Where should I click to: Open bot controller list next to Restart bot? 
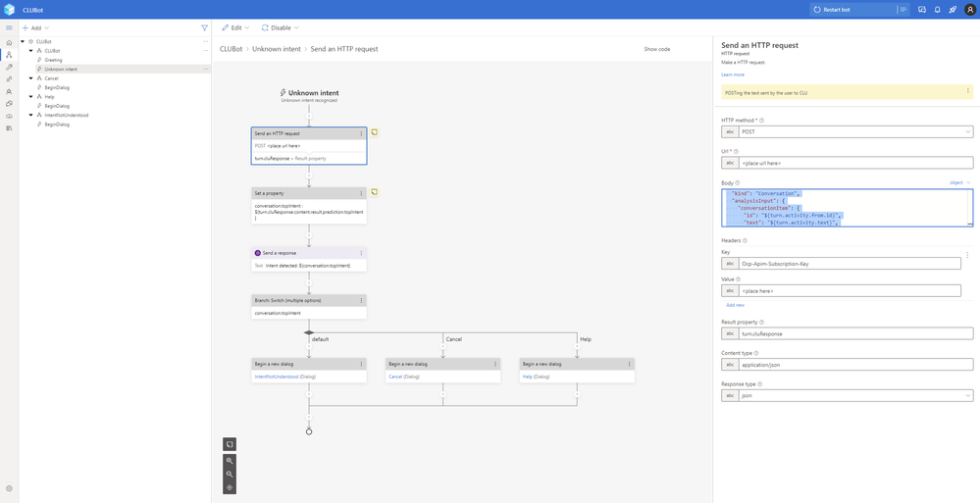tap(903, 10)
